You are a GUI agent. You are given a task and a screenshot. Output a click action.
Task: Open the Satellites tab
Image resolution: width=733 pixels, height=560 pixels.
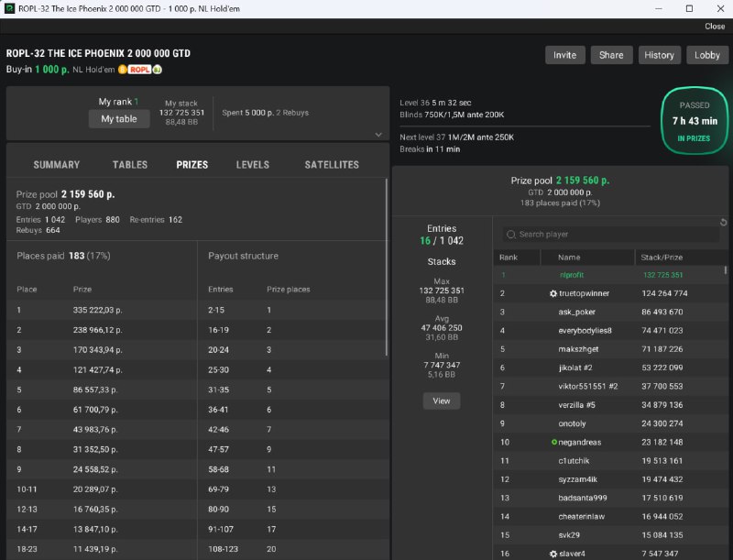332,165
